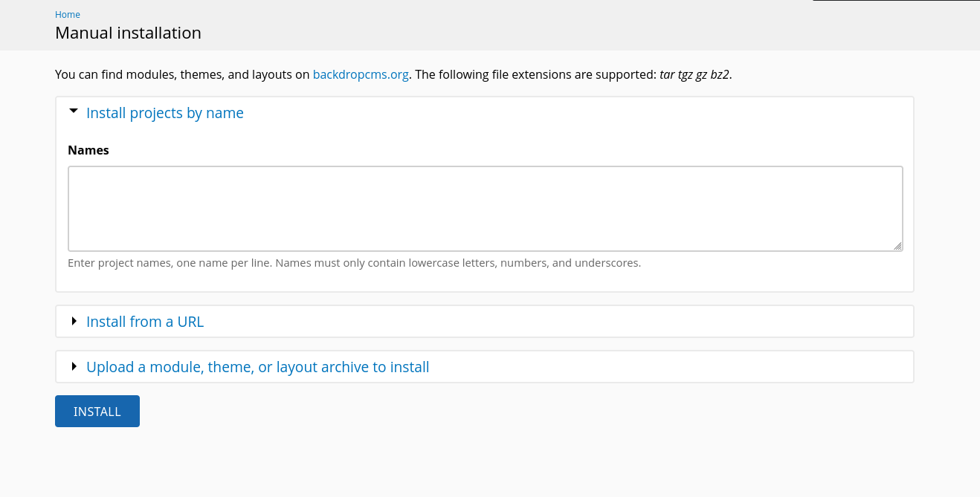Click the Install projects by name heading
This screenshot has height=497, width=980.
(164, 113)
